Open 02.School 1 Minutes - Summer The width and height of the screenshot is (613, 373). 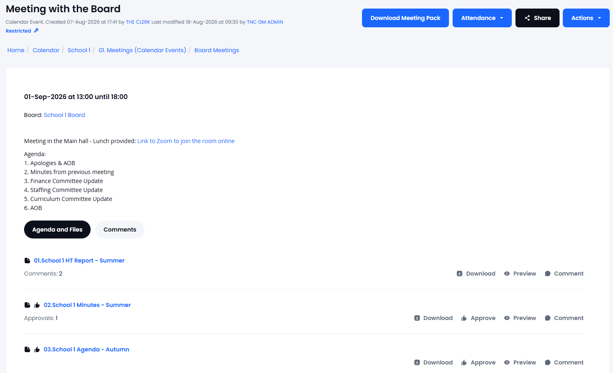tap(87, 305)
